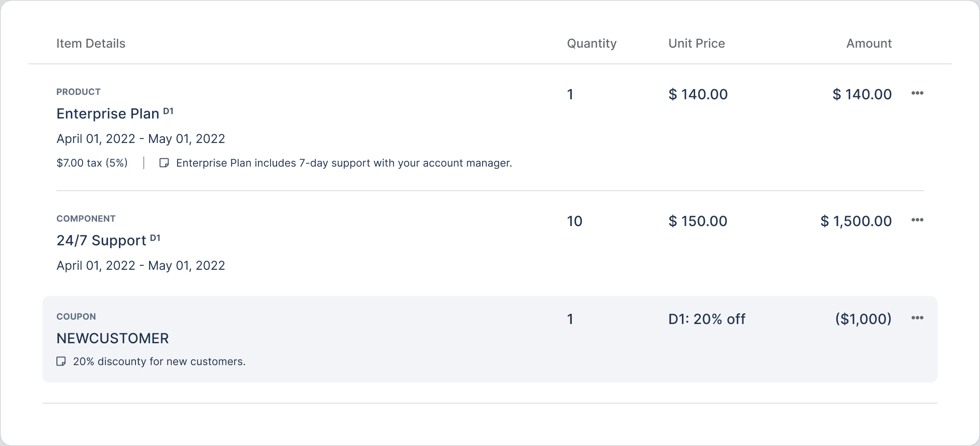Click the note icon beside coupon description

(61, 362)
